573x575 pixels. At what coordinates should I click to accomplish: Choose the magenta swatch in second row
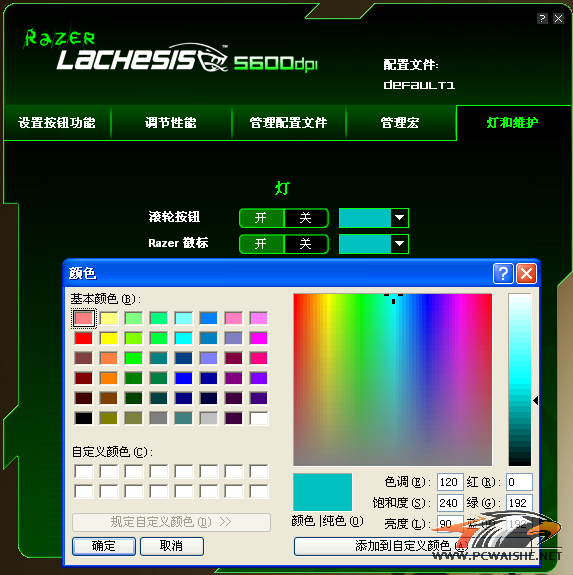(258, 338)
